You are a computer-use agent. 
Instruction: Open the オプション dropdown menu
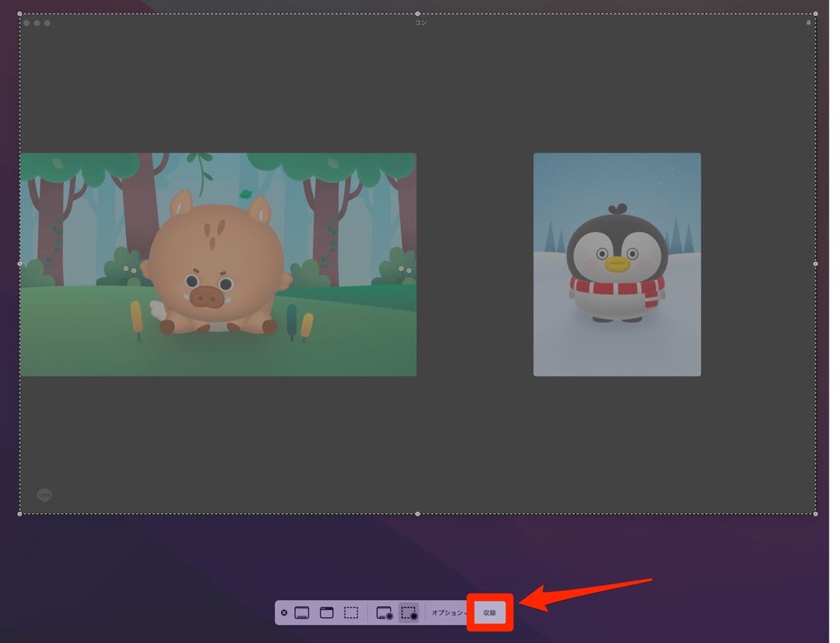coord(448,612)
